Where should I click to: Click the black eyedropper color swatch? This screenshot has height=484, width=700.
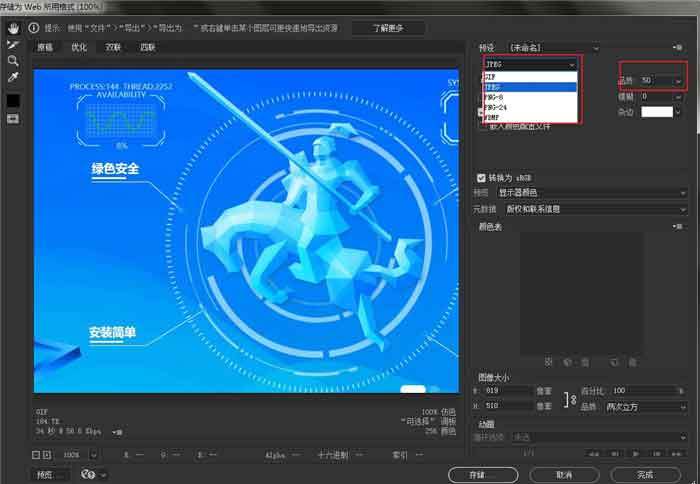tap(13, 101)
